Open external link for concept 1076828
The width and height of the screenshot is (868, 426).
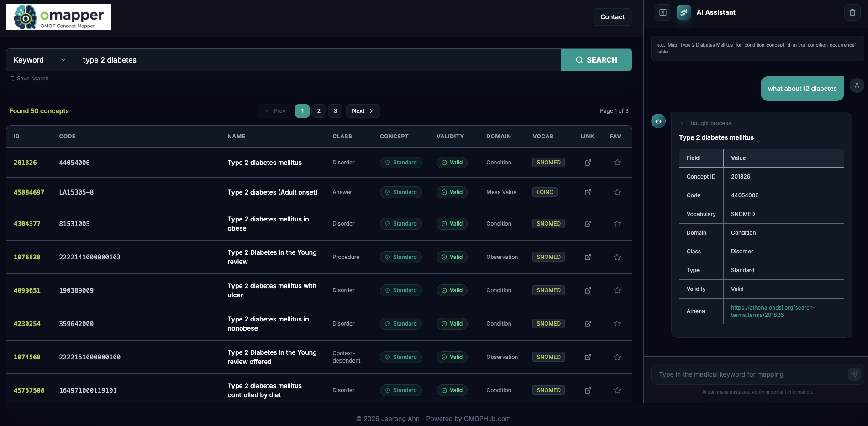588,257
